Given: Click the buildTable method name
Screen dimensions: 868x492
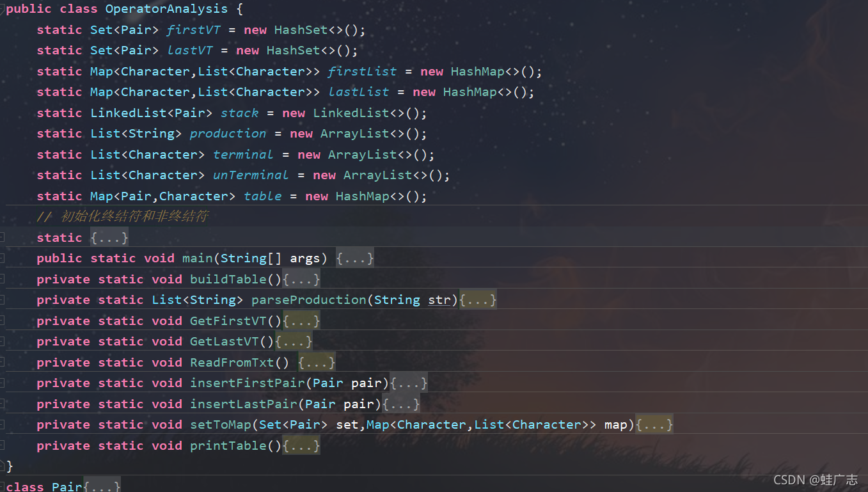Looking at the screenshot, I should pyautogui.click(x=228, y=279).
